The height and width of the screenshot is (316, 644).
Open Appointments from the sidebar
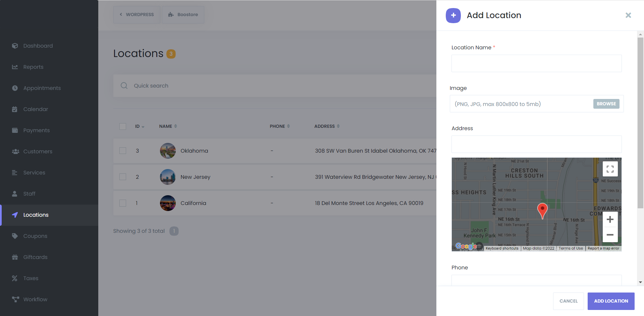pos(42,88)
